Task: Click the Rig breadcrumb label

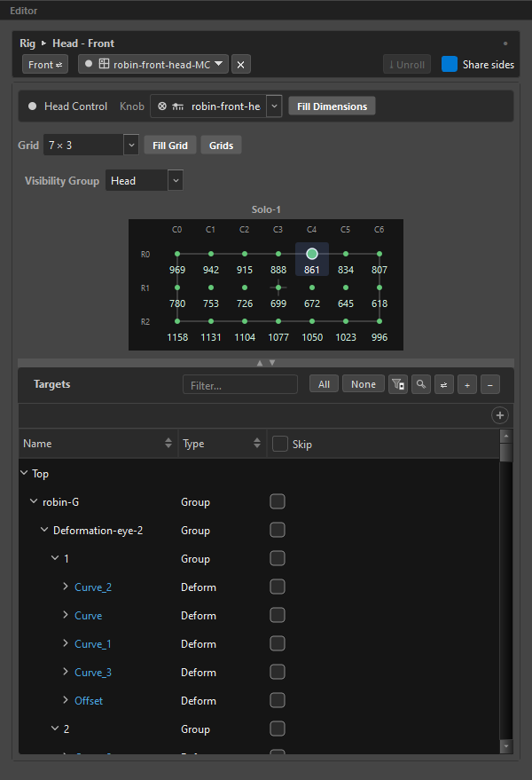Action: click(x=27, y=43)
